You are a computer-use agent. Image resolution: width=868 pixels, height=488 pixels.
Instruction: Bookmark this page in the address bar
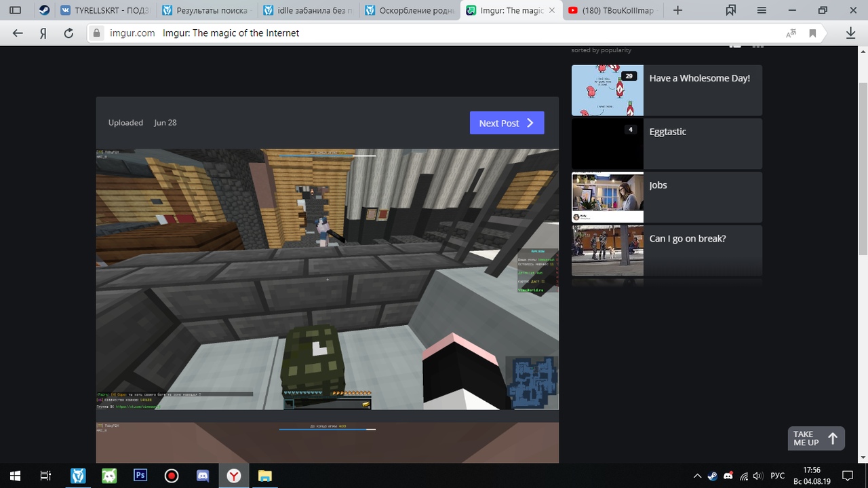[812, 33]
